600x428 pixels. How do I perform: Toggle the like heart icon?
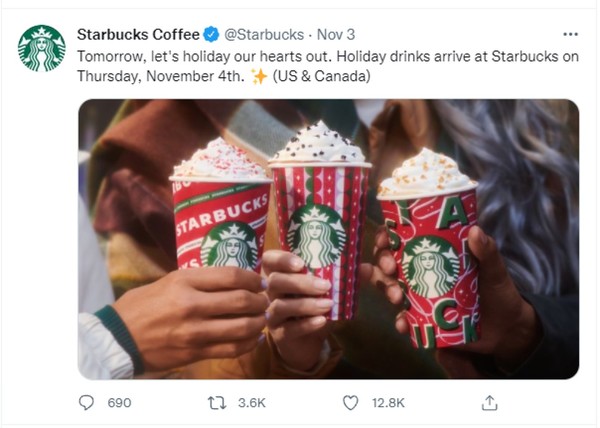[x=351, y=403]
